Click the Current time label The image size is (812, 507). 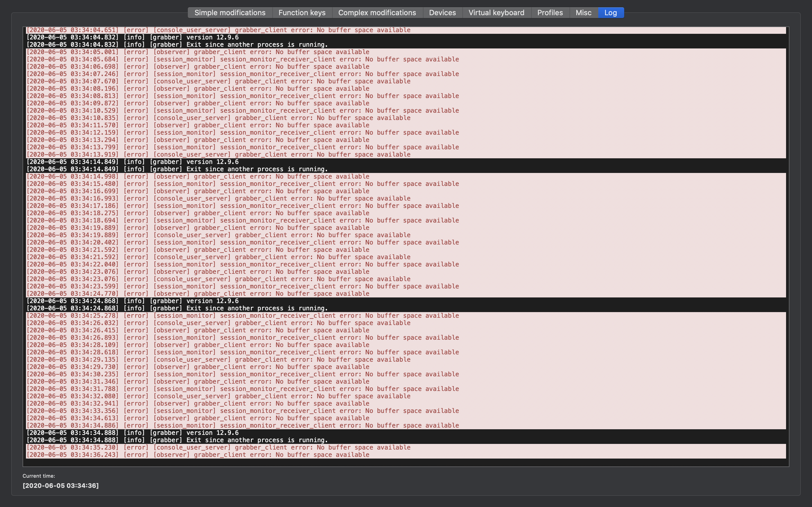point(39,476)
